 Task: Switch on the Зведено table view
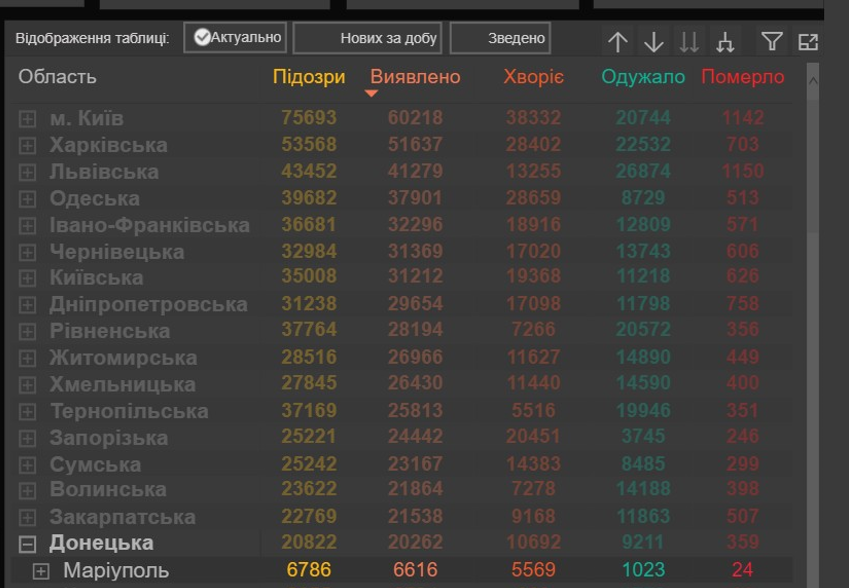[500, 38]
